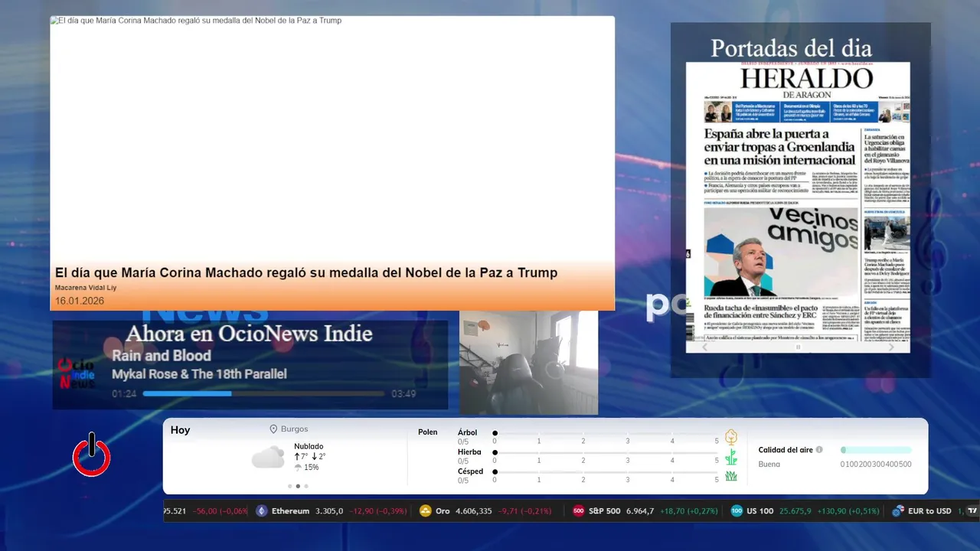Click the Nublado weather condition text

309,446
